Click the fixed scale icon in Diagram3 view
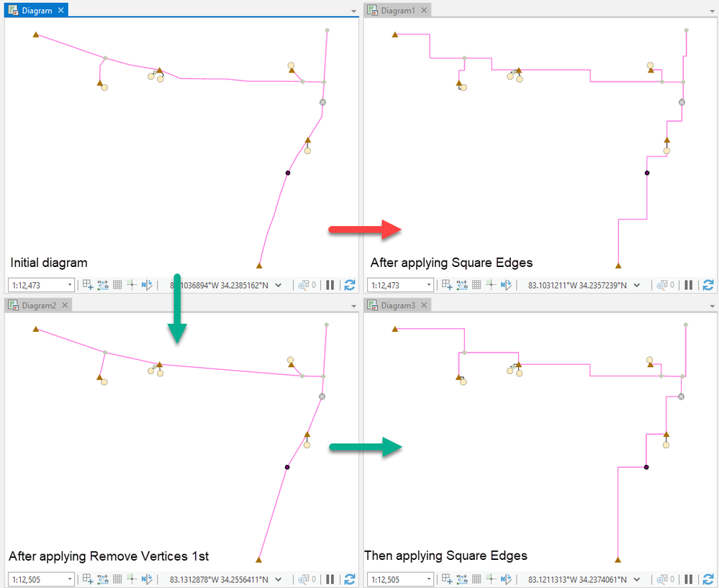Image resolution: width=719 pixels, height=588 pixels. tap(447, 579)
